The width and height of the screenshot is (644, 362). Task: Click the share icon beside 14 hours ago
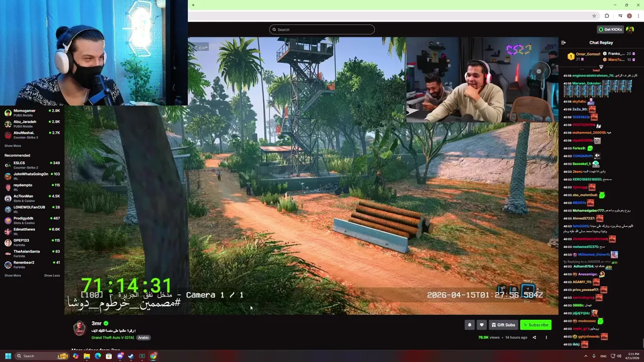point(534,337)
